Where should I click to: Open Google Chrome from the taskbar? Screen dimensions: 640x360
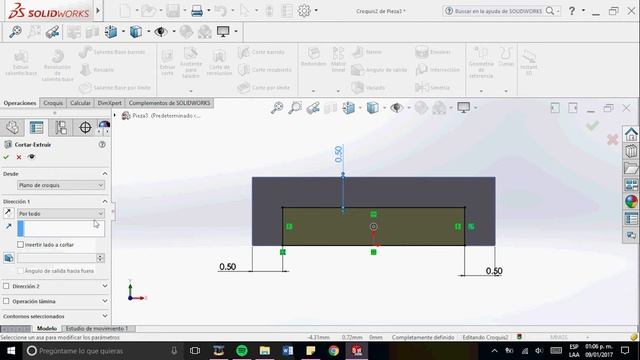[333, 351]
